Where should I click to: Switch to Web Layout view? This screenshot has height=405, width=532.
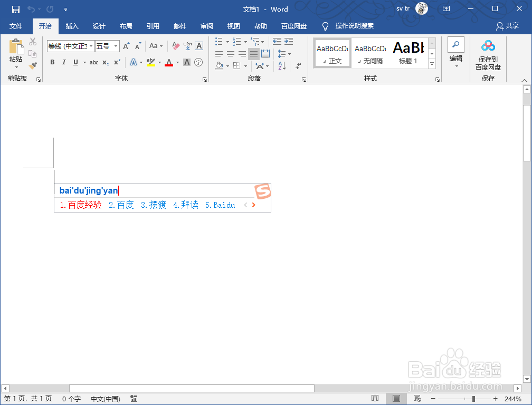pos(417,399)
